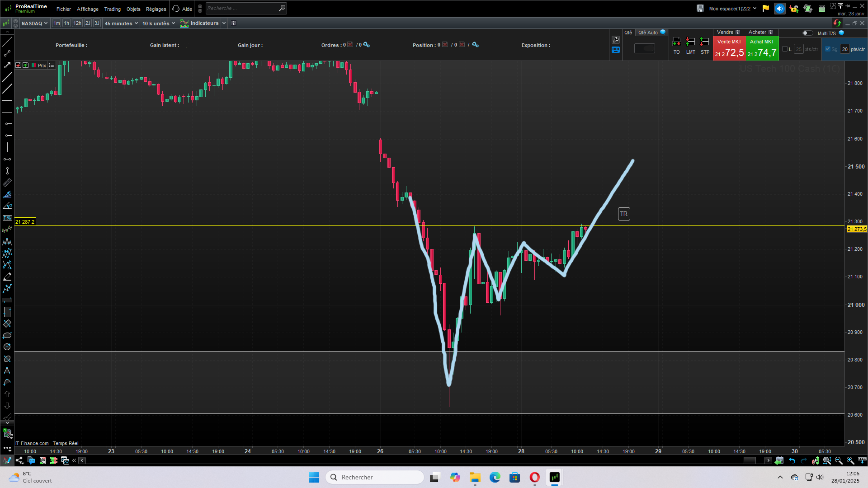Open the NASDAQ instrument dropdown
Screen dimensions: 868x488
34,23
